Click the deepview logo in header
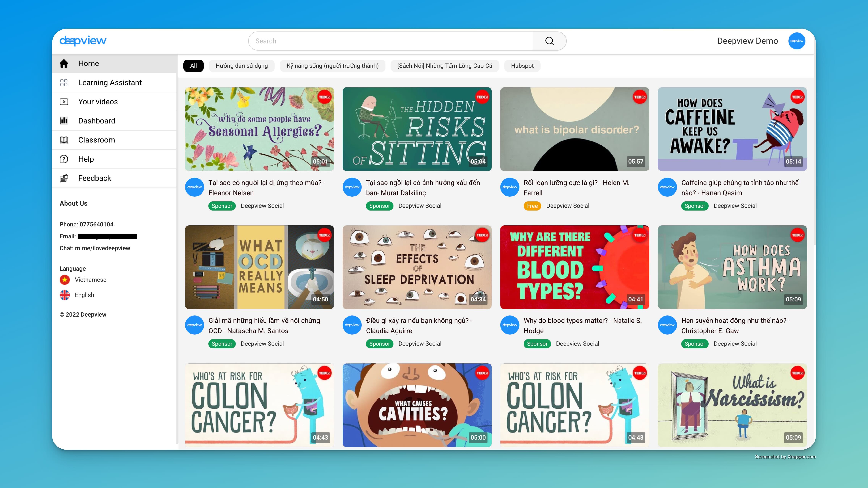Image resolution: width=868 pixels, height=488 pixels. coord(83,41)
